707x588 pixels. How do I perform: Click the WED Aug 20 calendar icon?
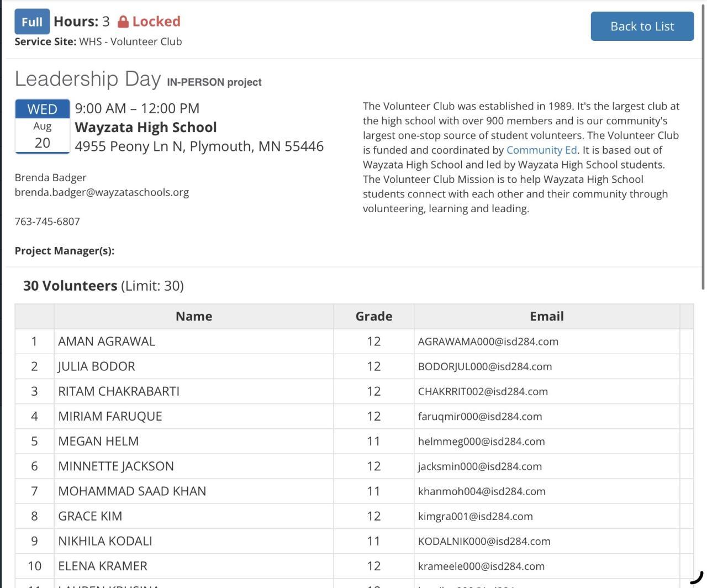43,126
